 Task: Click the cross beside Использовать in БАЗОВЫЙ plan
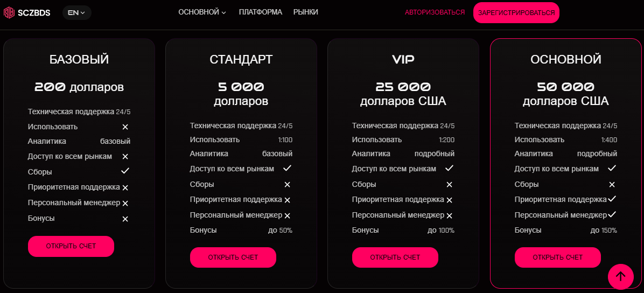[125, 127]
